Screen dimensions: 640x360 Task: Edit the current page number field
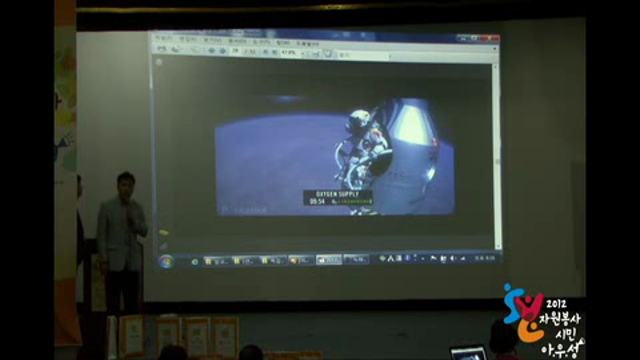point(236,51)
